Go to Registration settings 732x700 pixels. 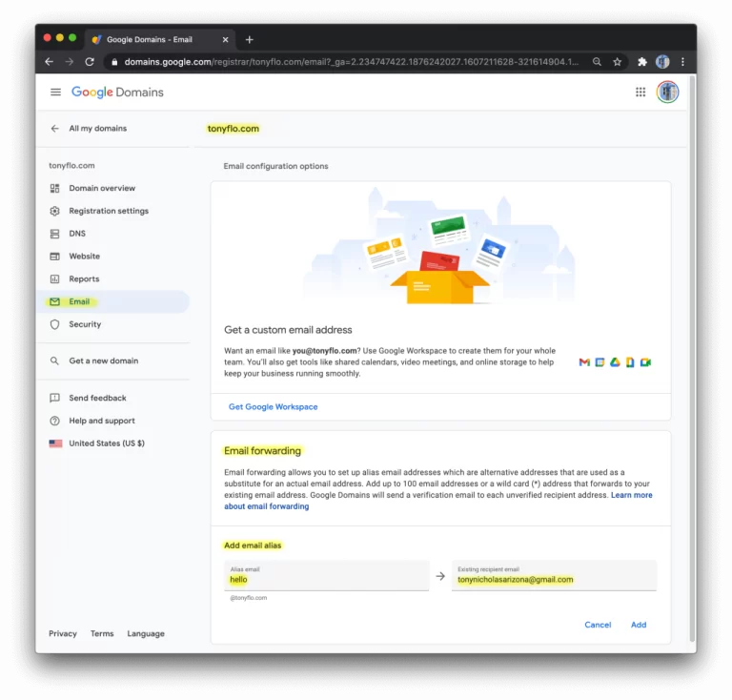[x=108, y=211]
